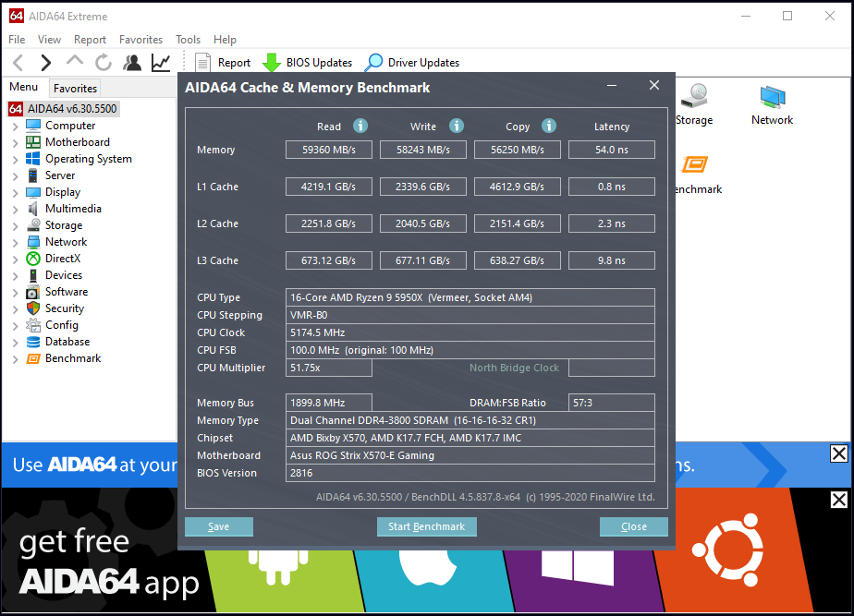854x616 pixels.
Task: Expand the Devices tree node
Action: tap(15, 276)
